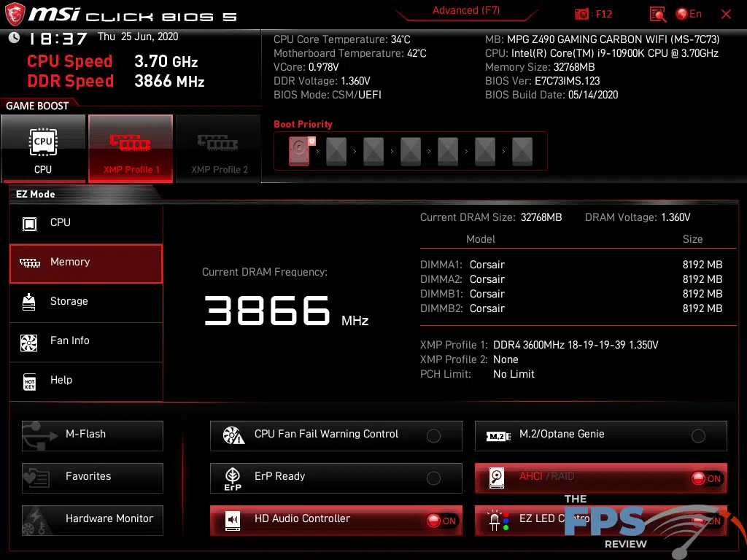
Task: Click the ErP leaf icon
Action: pos(233,478)
